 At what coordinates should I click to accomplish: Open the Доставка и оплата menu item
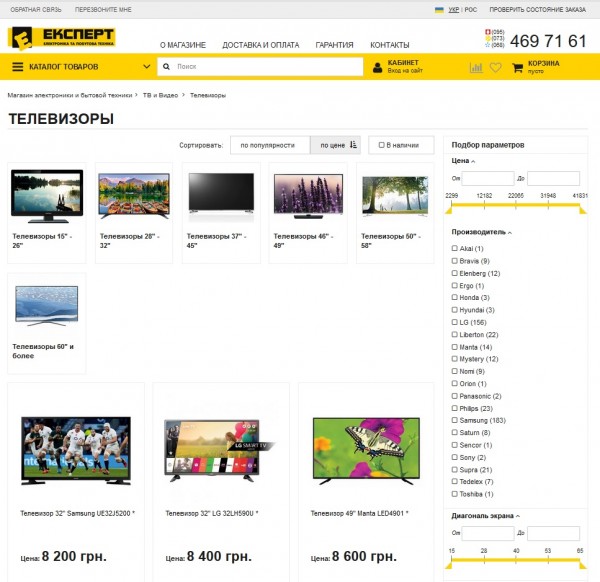click(x=261, y=45)
